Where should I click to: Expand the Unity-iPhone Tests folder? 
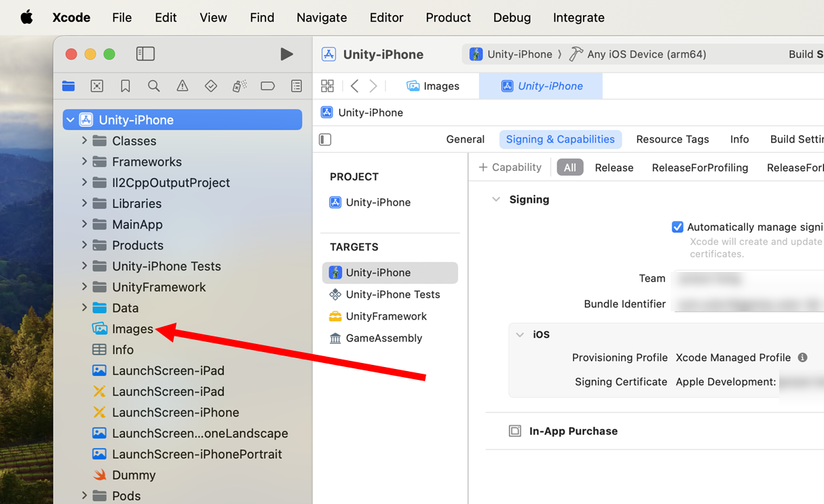[84, 266]
